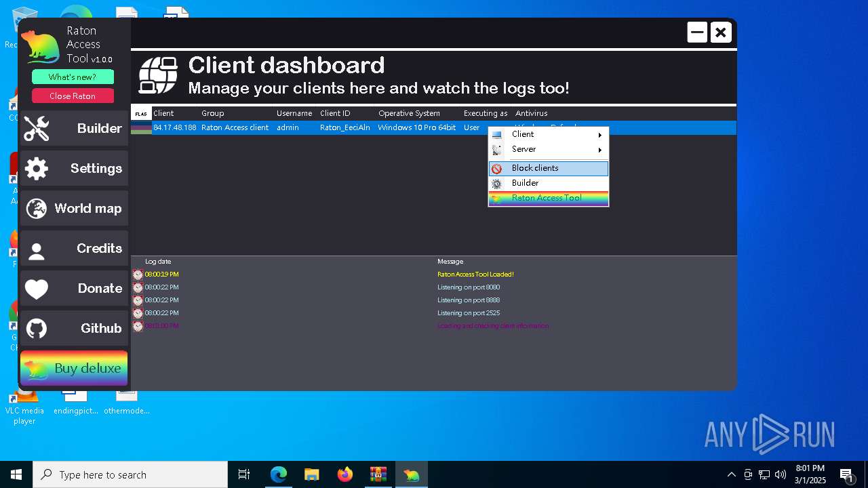Select Raton Access Tool rainbow menu entry
Image resolution: width=868 pixels, height=488 pixels.
548,198
